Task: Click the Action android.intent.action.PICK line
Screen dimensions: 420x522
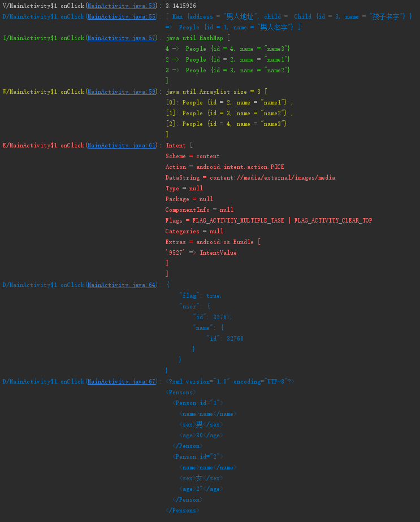Action: tap(225, 167)
